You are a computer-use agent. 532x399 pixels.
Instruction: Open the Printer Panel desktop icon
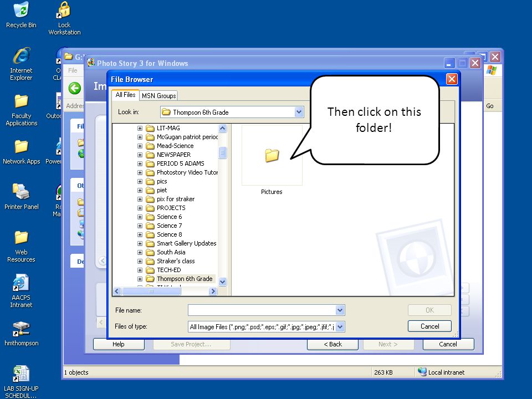coord(21,191)
